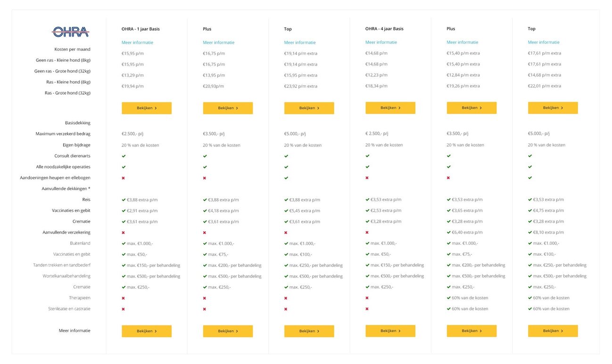Open Meer informatie link above €19,14 p/m extra
The height and width of the screenshot is (364, 612).
click(x=300, y=42)
